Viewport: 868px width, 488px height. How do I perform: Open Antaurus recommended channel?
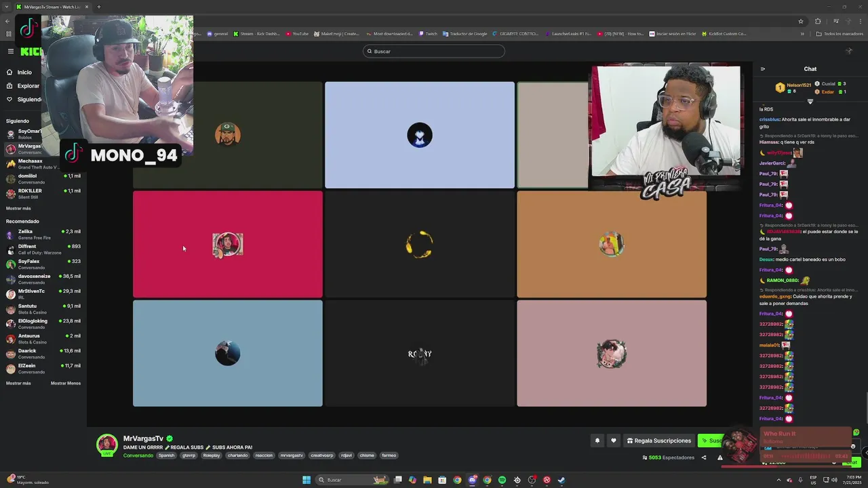[x=43, y=339]
